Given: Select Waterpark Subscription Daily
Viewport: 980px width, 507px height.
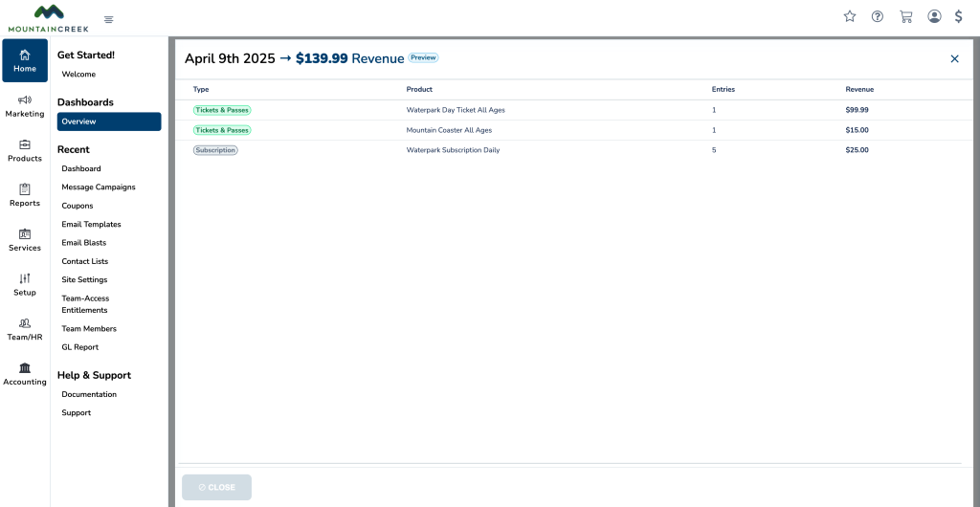Looking at the screenshot, I should (x=453, y=150).
